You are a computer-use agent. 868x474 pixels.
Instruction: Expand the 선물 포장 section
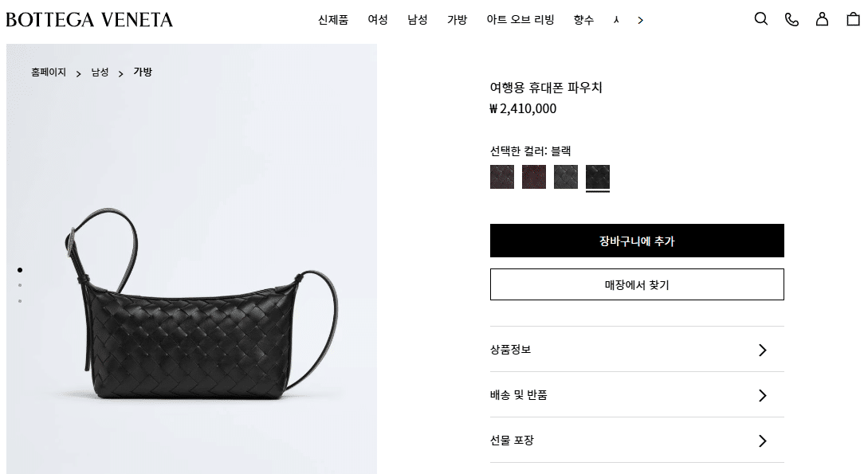pyautogui.click(x=637, y=441)
